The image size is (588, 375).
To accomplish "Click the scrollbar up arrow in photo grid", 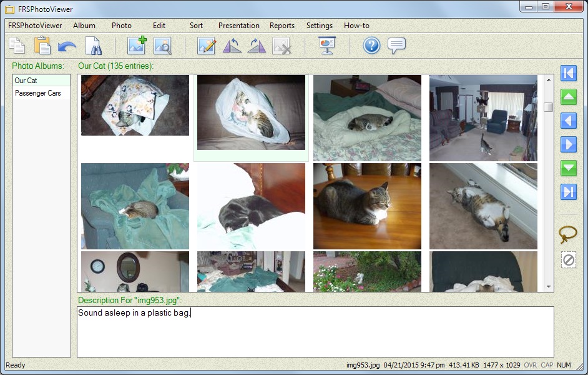I will point(549,80).
